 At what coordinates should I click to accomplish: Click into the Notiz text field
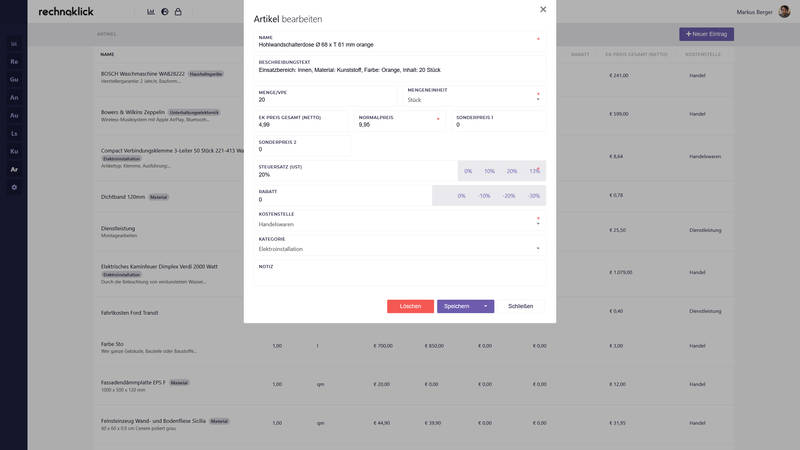click(399, 273)
